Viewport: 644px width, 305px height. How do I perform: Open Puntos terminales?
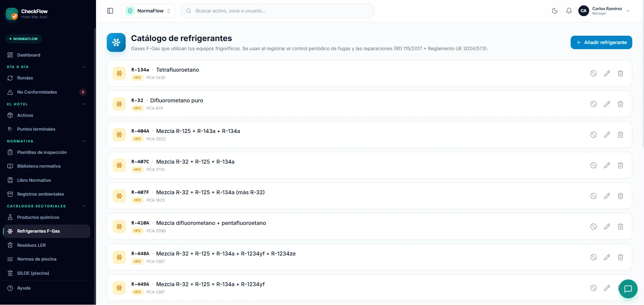tap(47, 129)
